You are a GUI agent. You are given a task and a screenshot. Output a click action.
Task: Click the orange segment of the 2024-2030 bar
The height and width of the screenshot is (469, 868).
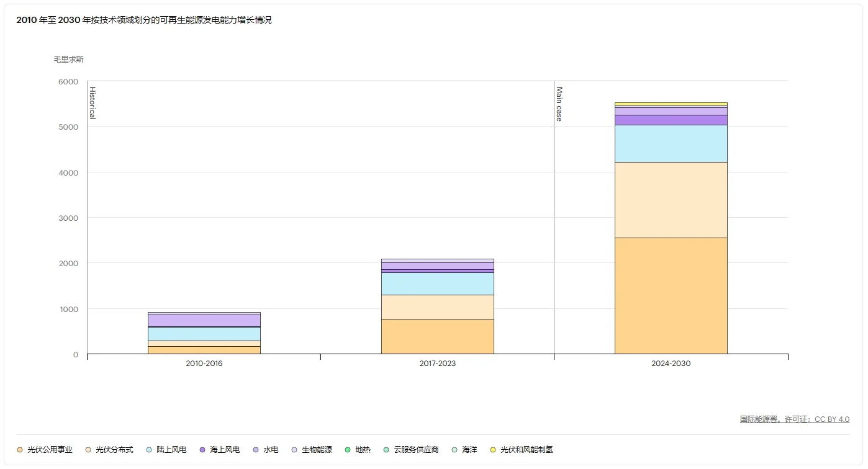click(671, 297)
